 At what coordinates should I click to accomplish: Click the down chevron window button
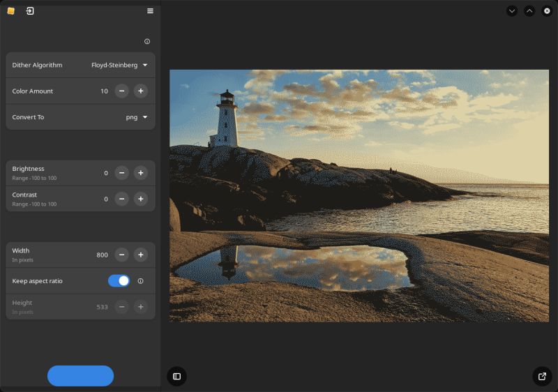tap(512, 11)
